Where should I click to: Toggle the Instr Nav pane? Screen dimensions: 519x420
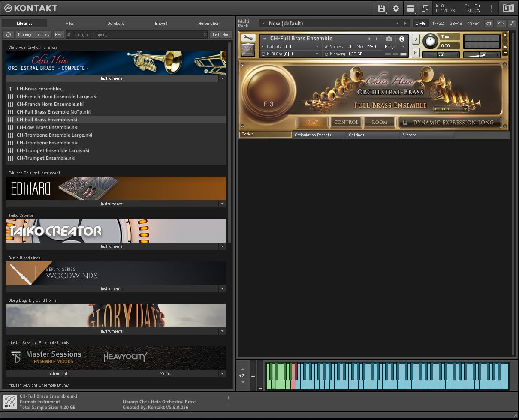tap(221, 35)
